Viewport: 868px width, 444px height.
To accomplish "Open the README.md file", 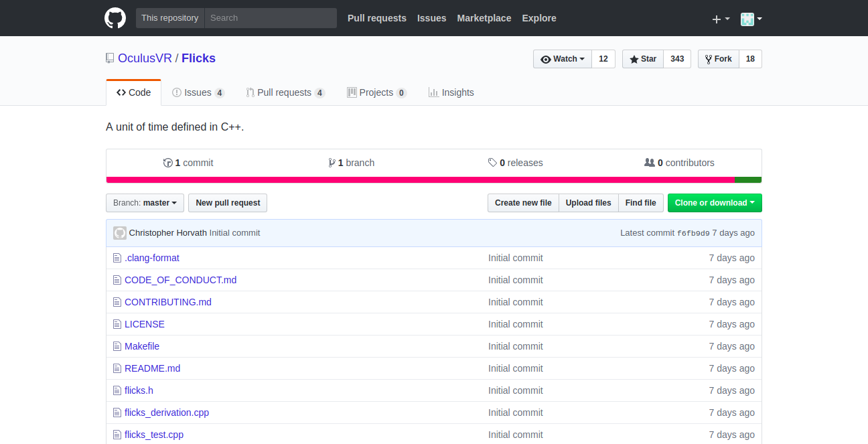I will tap(152, 368).
